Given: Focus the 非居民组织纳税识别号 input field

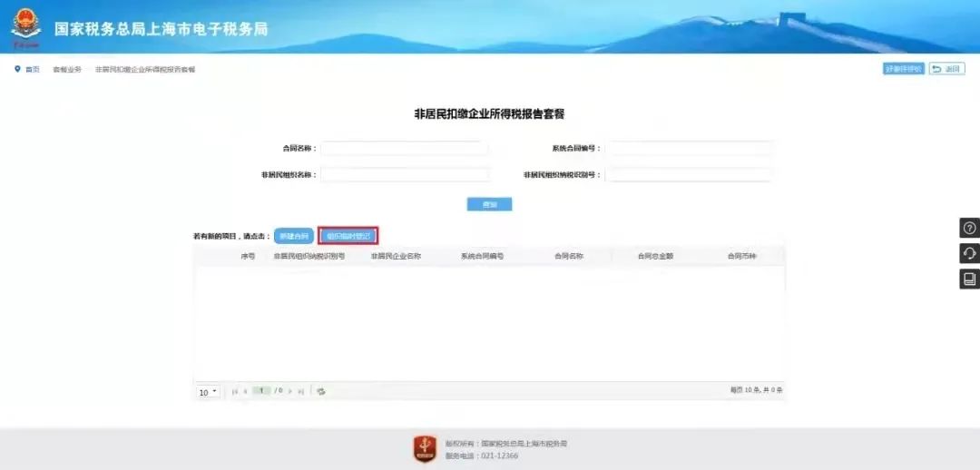Looking at the screenshot, I should point(688,174).
